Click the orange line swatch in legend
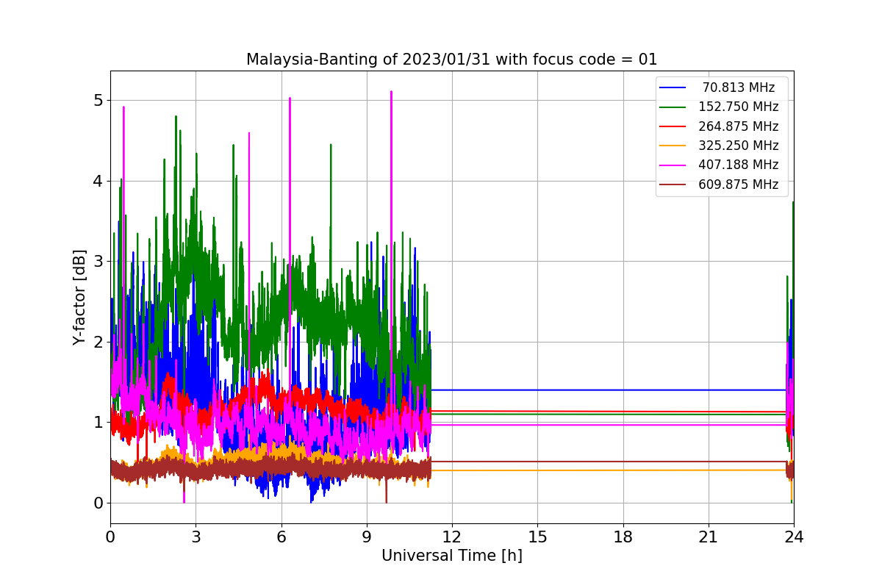 click(x=673, y=146)
